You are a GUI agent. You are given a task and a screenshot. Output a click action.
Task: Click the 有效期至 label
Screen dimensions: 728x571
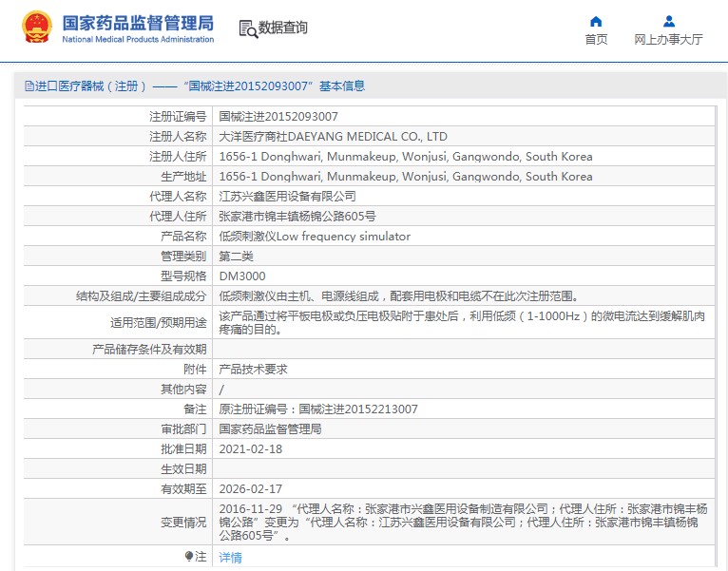click(x=183, y=489)
